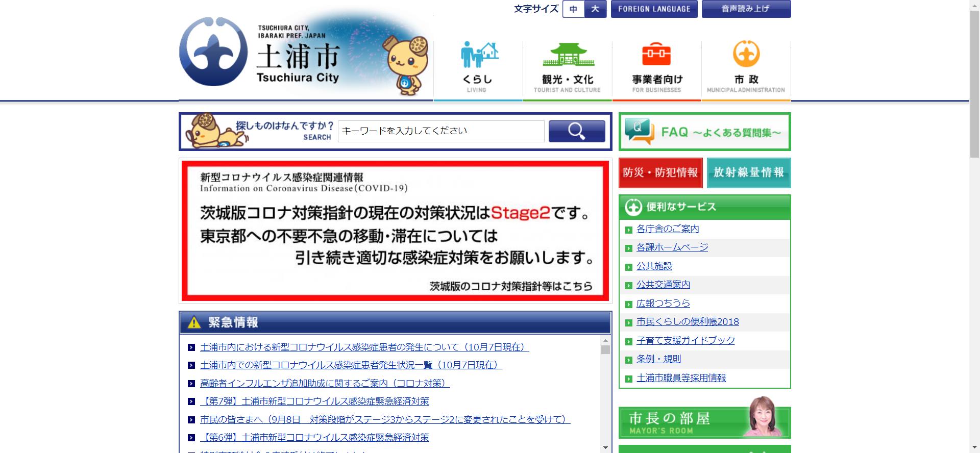The height and width of the screenshot is (453, 980).
Task: Open 放射線量情報 teal button
Action: (749, 173)
